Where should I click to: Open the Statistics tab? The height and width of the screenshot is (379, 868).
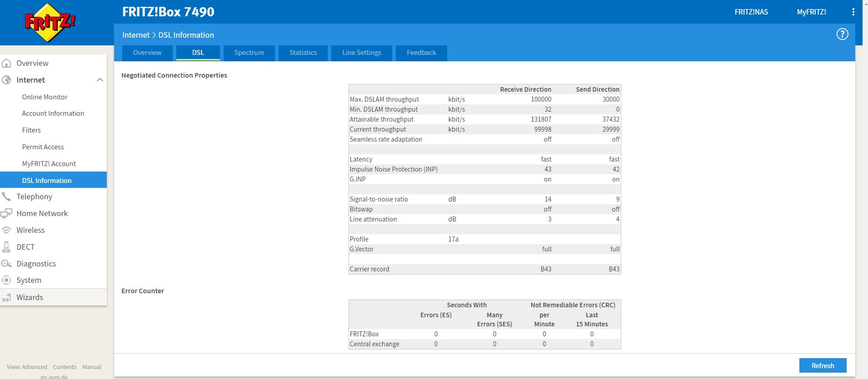click(303, 53)
